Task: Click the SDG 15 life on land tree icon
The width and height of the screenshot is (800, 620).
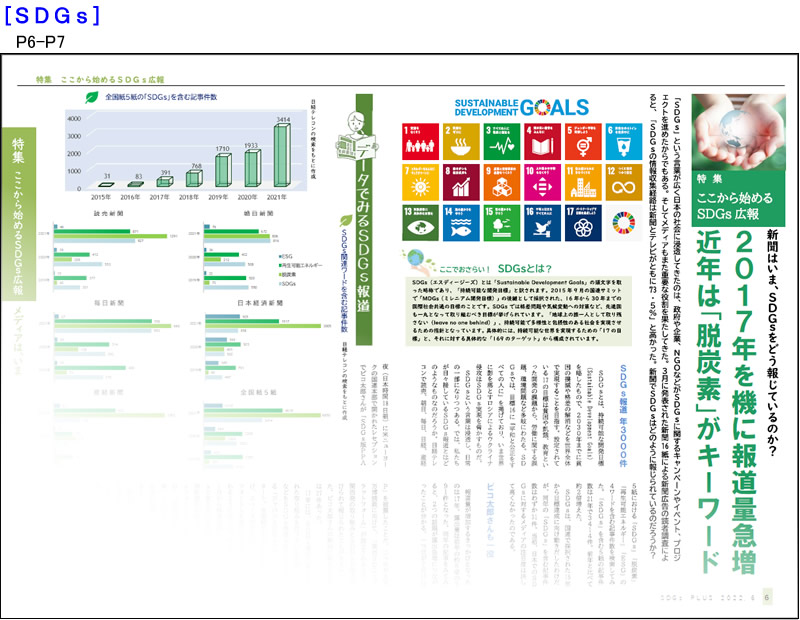Action: (x=502, y=223)
